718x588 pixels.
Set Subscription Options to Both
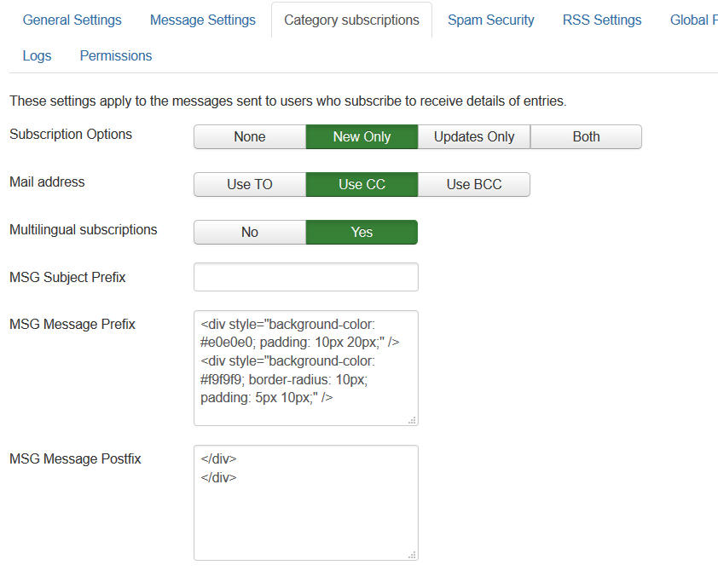pos(586,137)
